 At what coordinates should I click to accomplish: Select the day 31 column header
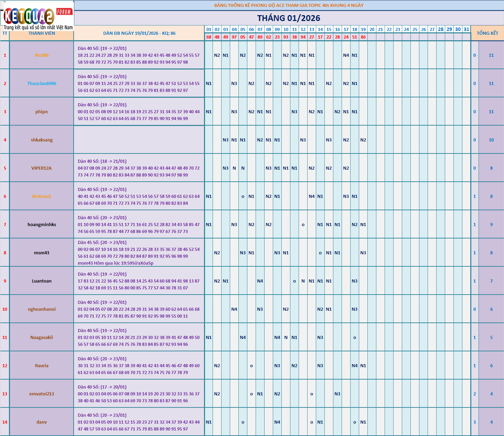467,29
